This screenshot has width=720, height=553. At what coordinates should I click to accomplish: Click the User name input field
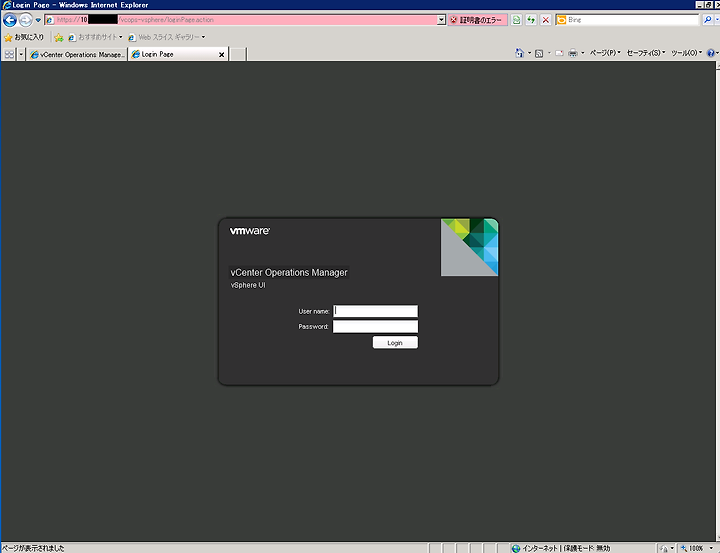375,311
